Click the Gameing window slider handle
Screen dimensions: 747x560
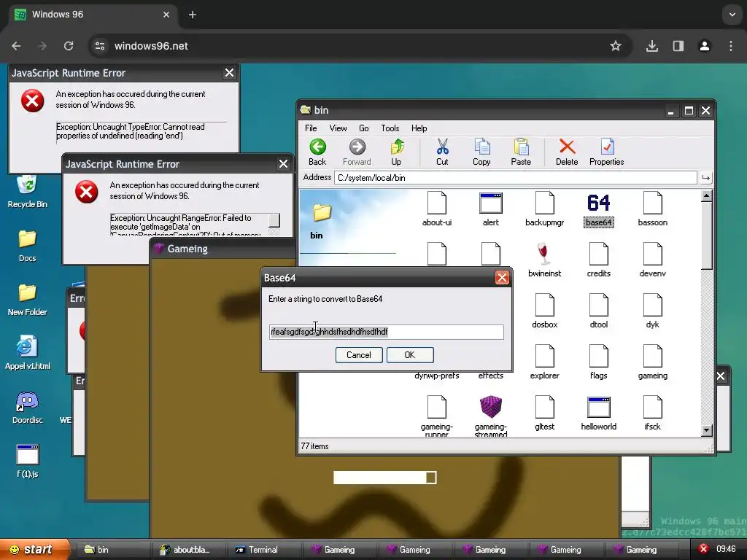(x=430, y=478)
